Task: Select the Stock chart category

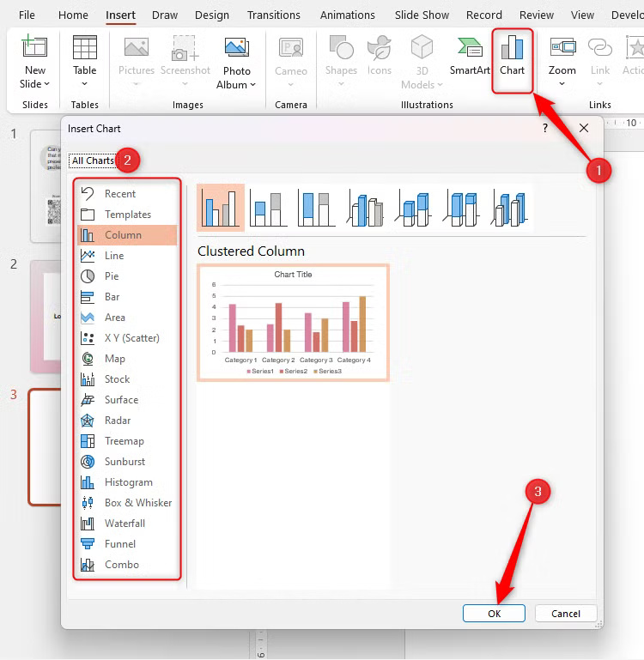Action: tap(127, 379)
